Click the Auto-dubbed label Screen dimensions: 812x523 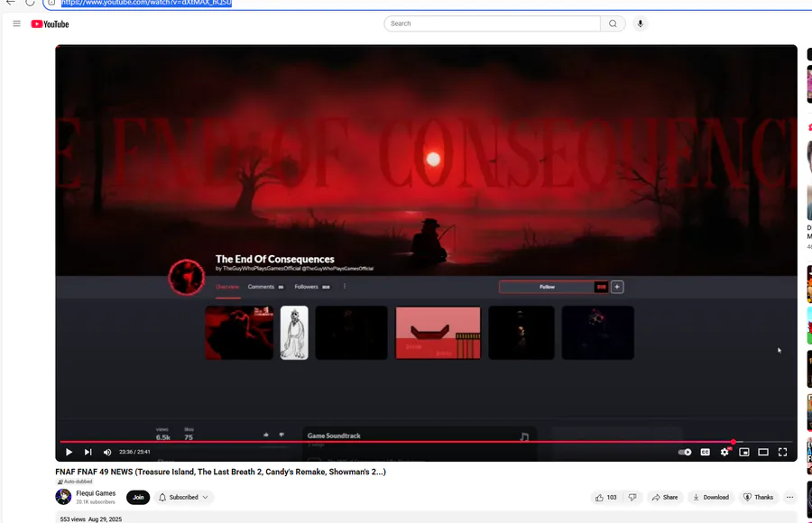(74, 482)
